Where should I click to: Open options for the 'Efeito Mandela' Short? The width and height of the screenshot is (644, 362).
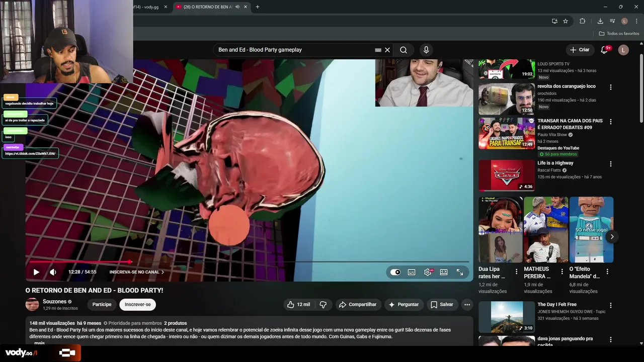click(x=607, y=271)
